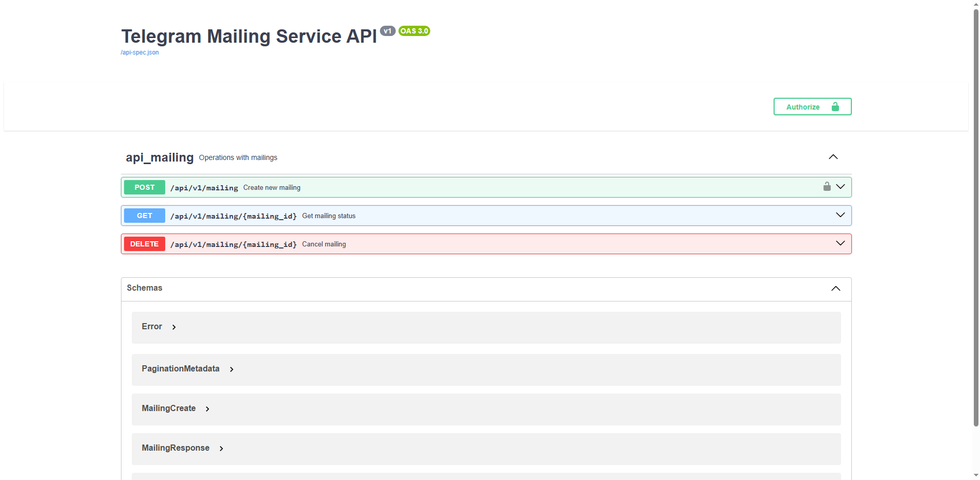The height and width of the screenshot is (480, 980).
Task: Expand the MailingResponse schema arrow
Action: (x=221, y=449)
